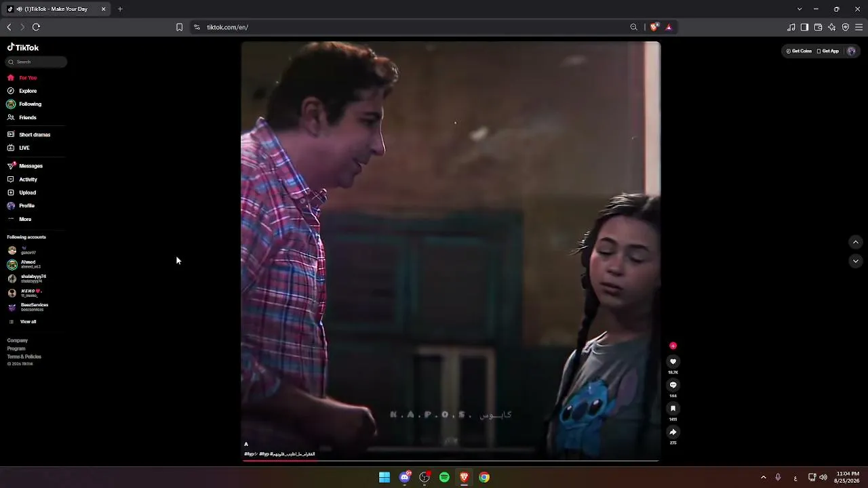Open the Explore page
The image size is (868, 488).
coord(22,91)
